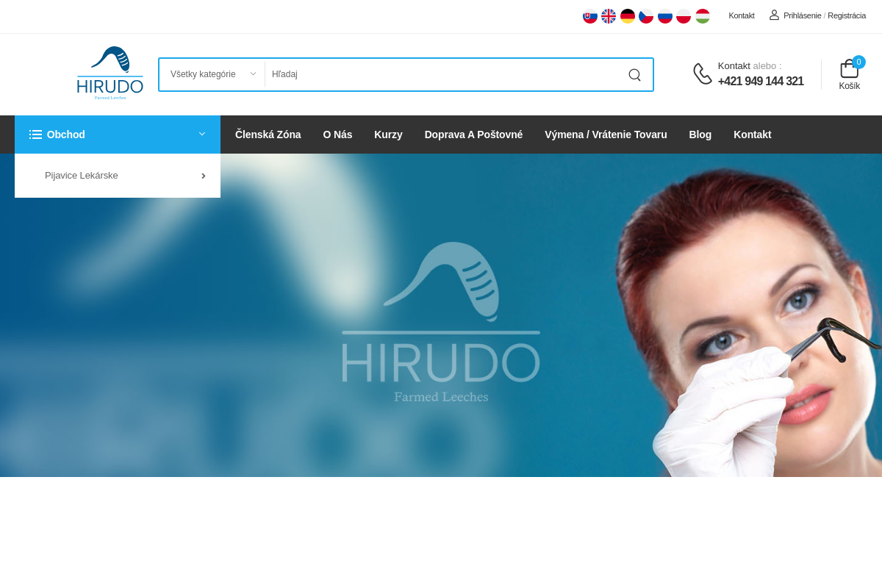Navigate to the Blog section

(x=700, y=135)
